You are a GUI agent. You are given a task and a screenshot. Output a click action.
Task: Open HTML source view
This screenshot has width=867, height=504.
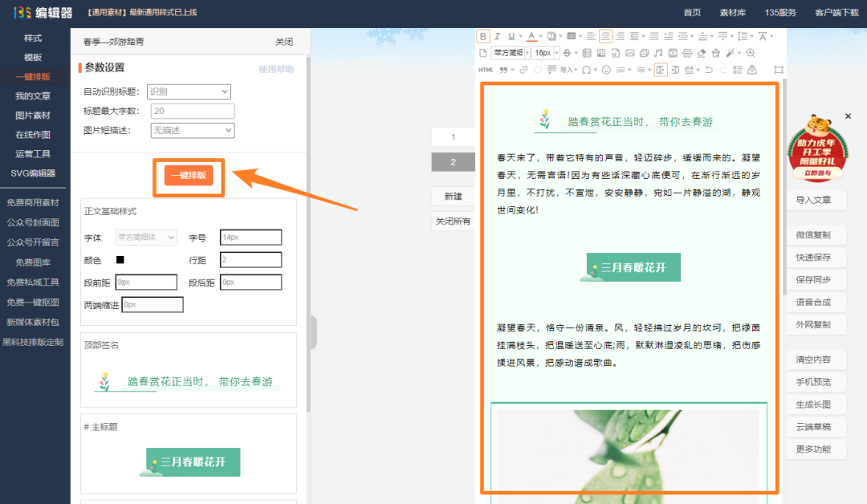click(486, 70)
